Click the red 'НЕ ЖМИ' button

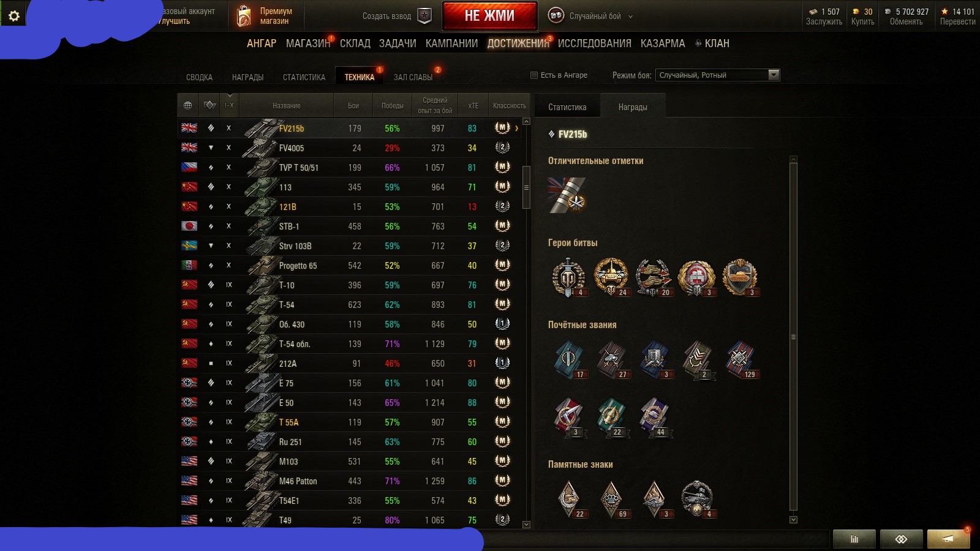[x=489, y=16]
